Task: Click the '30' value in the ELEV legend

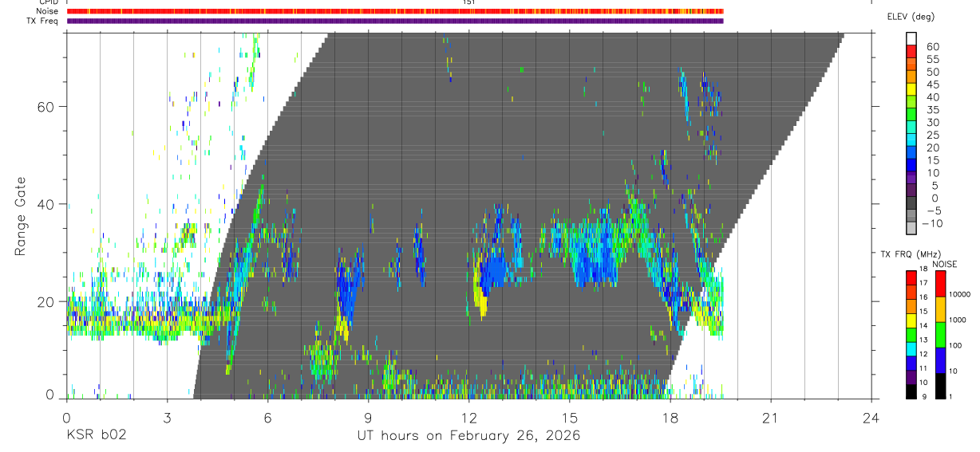Action: (931, 122)
